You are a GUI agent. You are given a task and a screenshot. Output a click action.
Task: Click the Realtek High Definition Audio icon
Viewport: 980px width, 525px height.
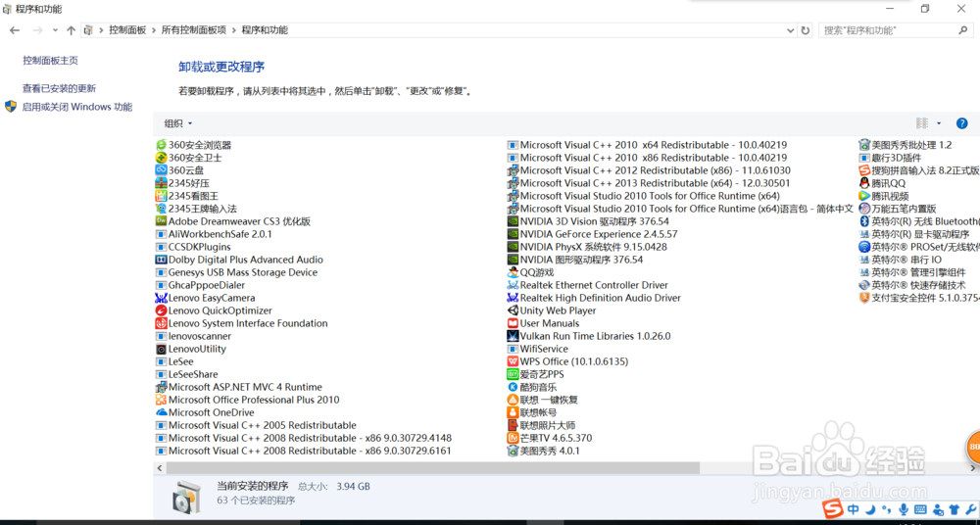tap(513, 298)
